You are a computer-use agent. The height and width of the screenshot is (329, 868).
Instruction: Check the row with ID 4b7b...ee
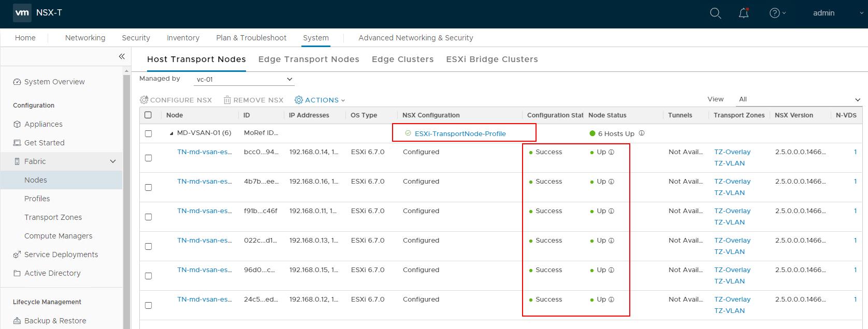tap(148, 187)
